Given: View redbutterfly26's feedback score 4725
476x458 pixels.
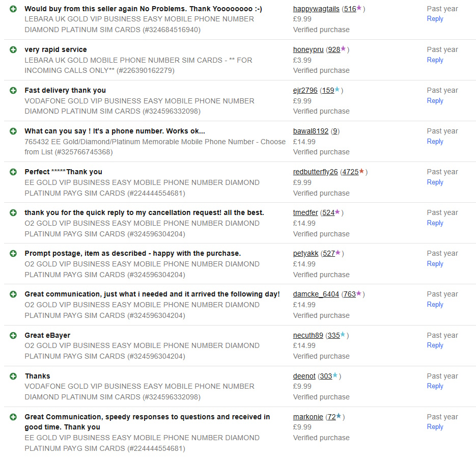Looking at the screenshot, I should [x=350, y=172].
